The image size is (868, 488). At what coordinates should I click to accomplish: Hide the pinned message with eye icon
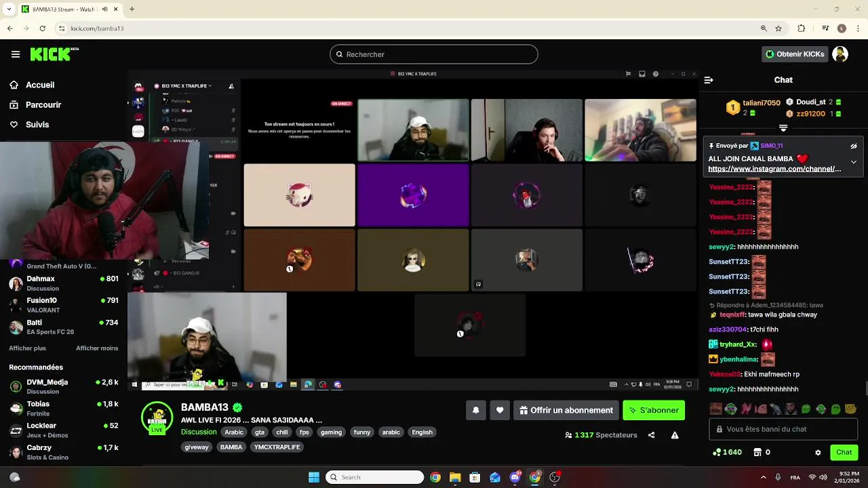click(854, 146)
